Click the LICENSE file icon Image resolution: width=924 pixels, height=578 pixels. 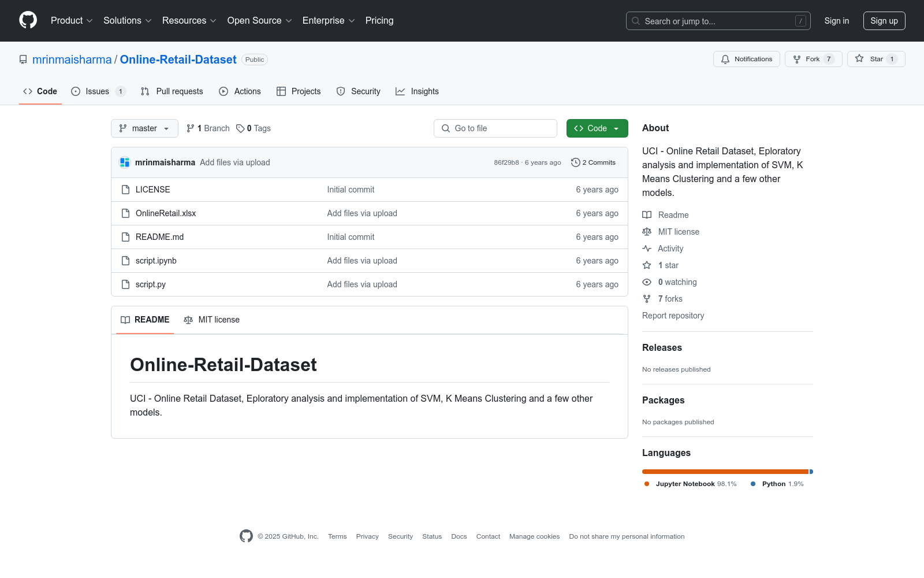pyautogui.click(x=125, y=190)
